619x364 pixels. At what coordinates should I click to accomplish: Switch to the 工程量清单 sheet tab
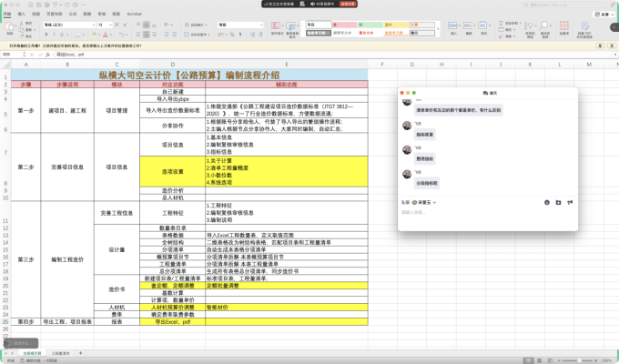61,351
